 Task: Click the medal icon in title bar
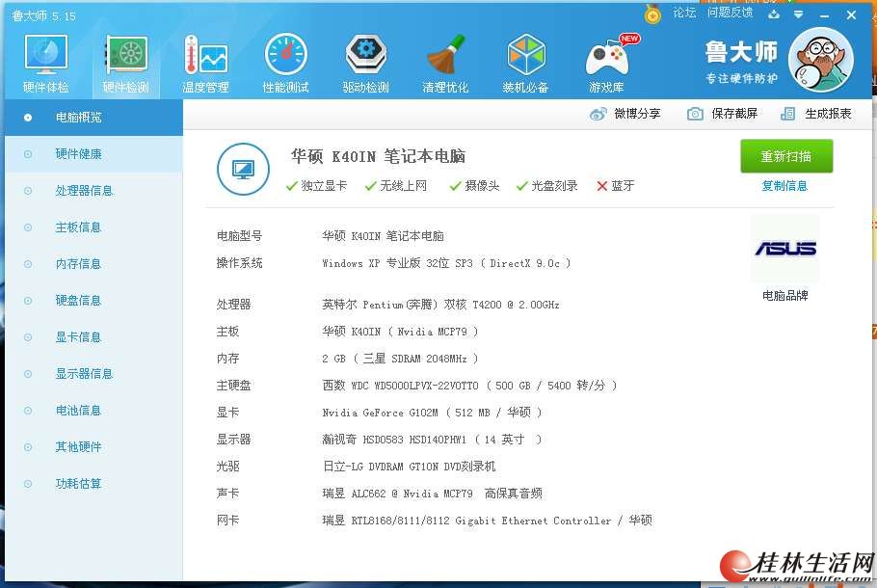(652, 13)
